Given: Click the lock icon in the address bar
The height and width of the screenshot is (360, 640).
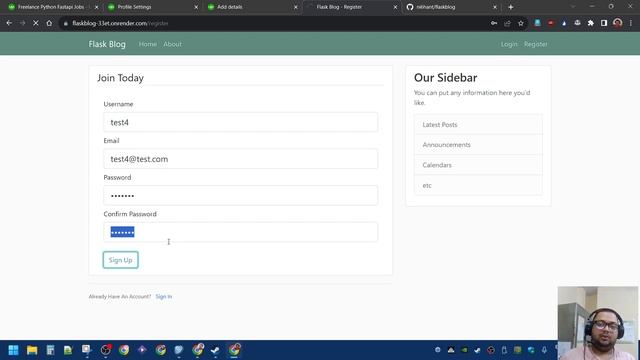Looking at the screenshot, I should [65, 24].
